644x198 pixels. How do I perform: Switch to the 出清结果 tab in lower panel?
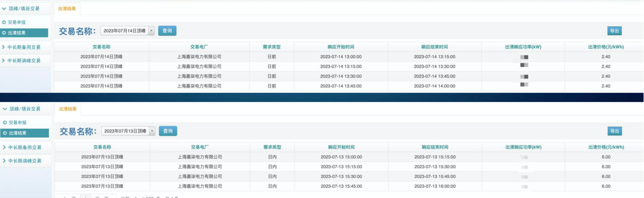[68, 109]
